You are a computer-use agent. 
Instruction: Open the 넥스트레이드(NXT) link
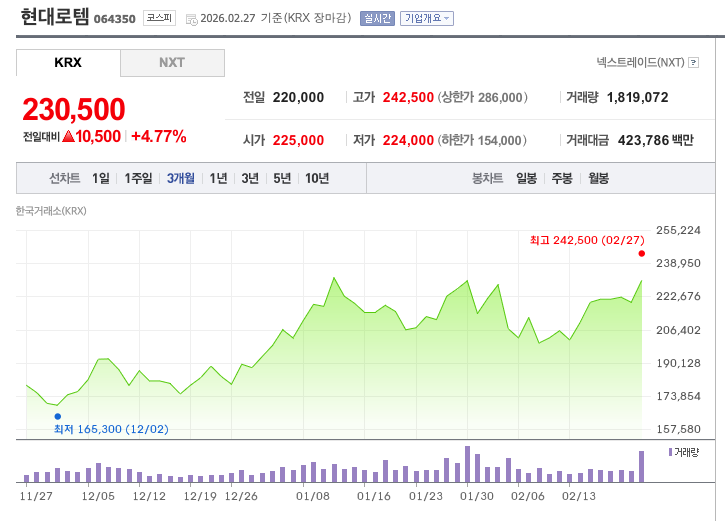pyautogui.click(x=640, y=62)
